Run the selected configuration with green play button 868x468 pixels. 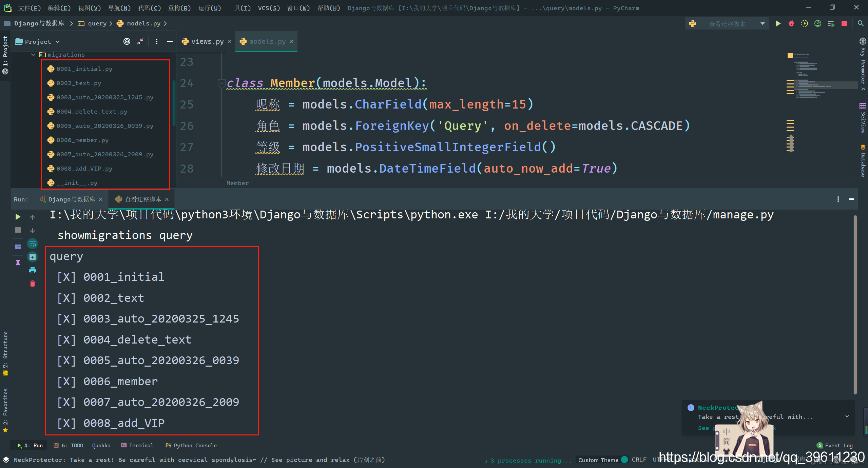778,24
